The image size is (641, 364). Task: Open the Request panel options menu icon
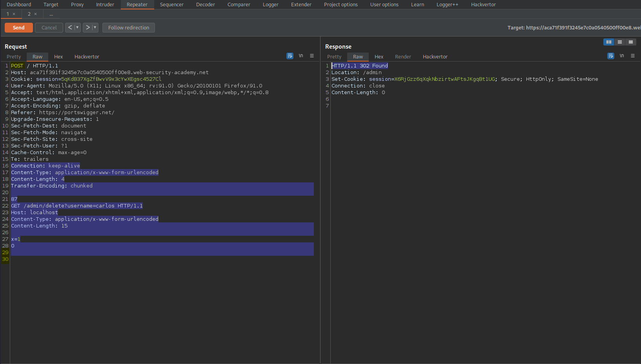(312, 56)
